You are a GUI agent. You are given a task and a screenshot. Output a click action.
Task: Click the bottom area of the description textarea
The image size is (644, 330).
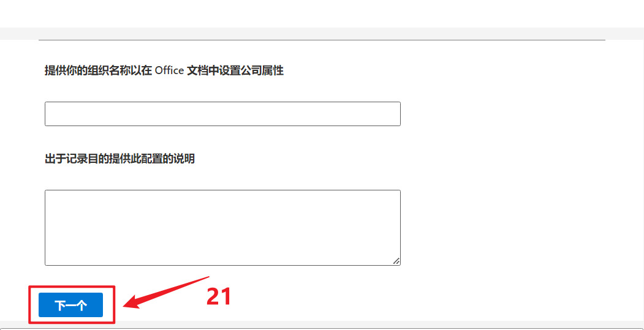222,260
